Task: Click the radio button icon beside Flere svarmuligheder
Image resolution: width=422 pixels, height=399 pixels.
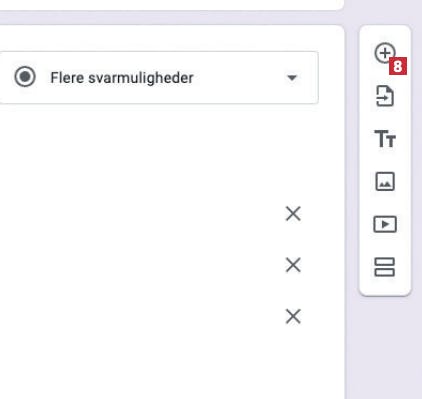Action: (x=25, y=77)
